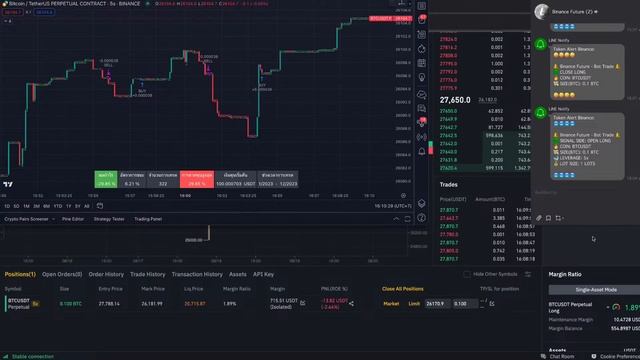Click the TradingView logo on chart

(x=8, y=184)
